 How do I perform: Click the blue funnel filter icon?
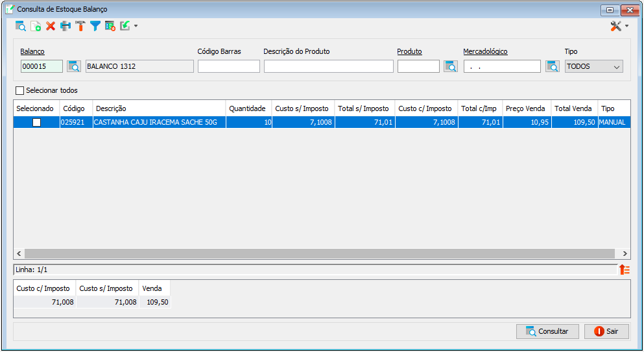tap(95, 27)
